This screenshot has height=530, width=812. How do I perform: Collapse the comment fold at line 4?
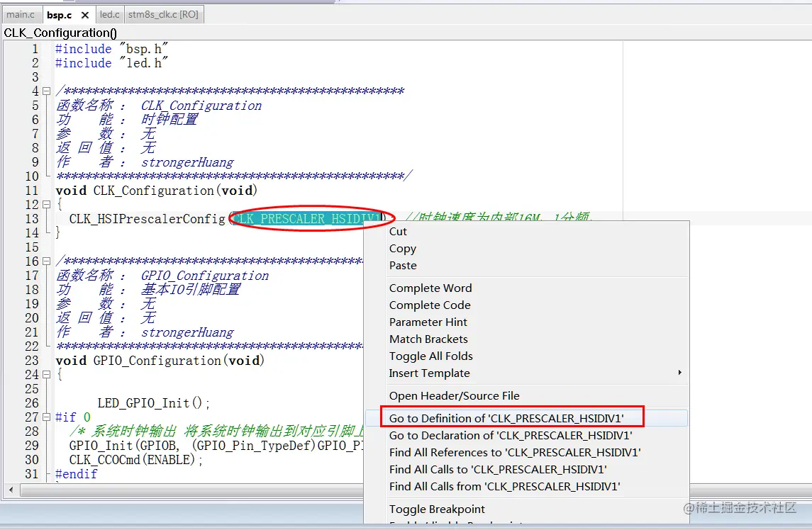[46, 91]
